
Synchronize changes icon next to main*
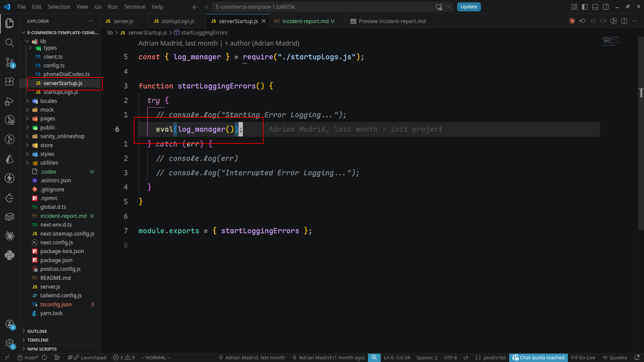(x=45, y=358)
